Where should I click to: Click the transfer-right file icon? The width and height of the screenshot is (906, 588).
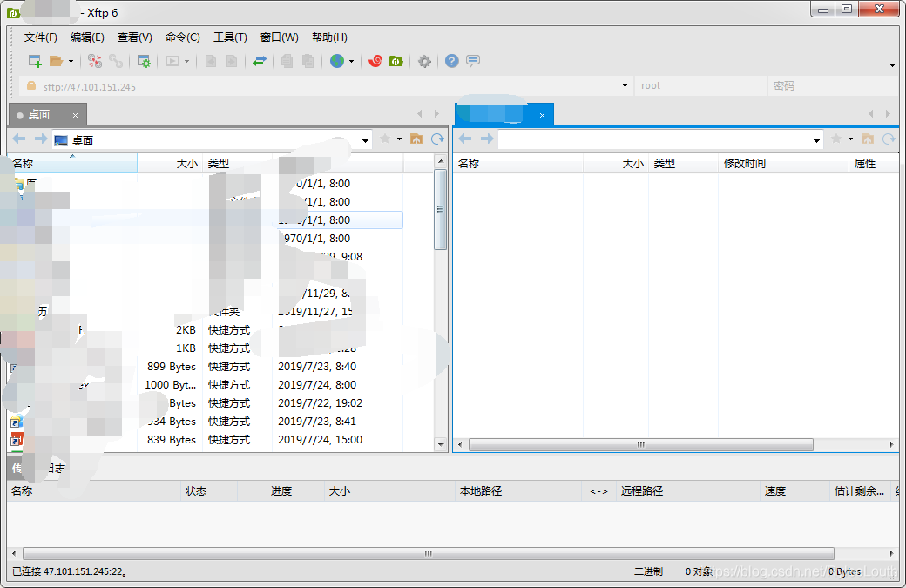(232, 61)
